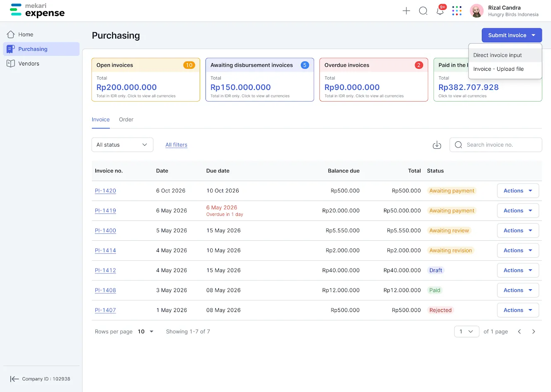Open invoice PI-1408 details
551x392 pixels.
point(105,290)
